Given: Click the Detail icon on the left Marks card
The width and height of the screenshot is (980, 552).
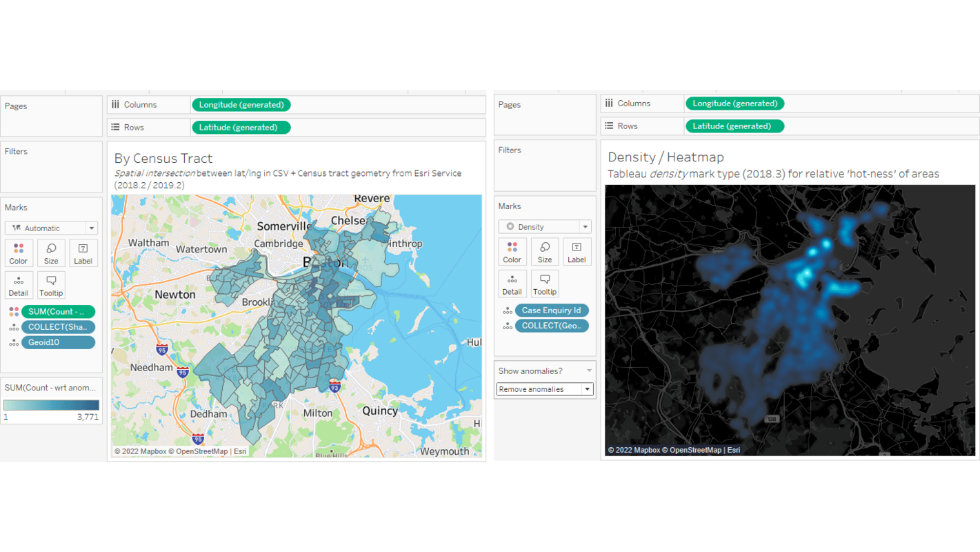Looking at the screenshot, I should point(18,284).
